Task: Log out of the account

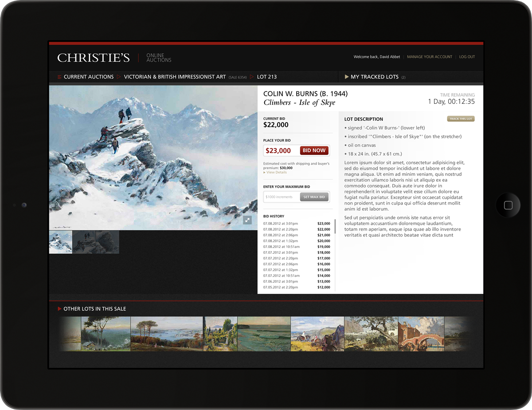Action: pyautogui.click(x=467, y=57)
